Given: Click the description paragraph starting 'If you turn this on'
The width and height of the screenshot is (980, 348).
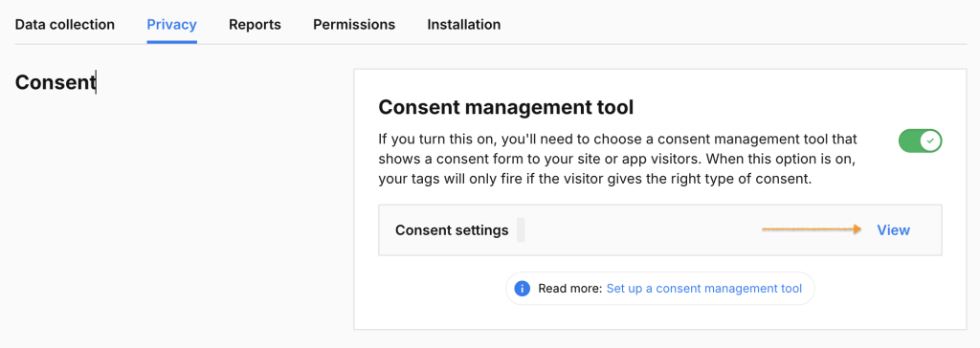Looking at the screenshot, I should pyautogui.click(x=618, y=159).
